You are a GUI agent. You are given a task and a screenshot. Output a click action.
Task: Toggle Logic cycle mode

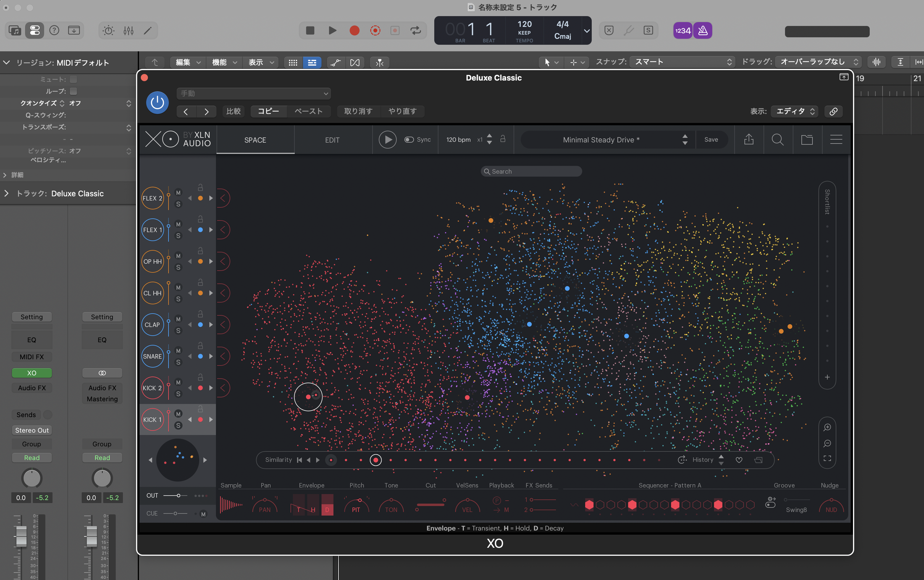(415, 30)
